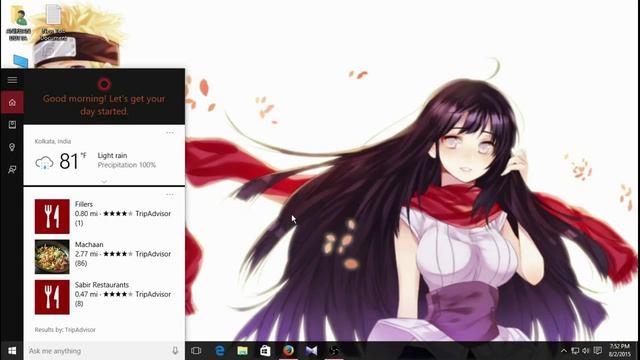Image resolution: width=640 pixels, height=360 pixels.
Task: Select the user folder desktop icon
Action: (x=19, y=23)
